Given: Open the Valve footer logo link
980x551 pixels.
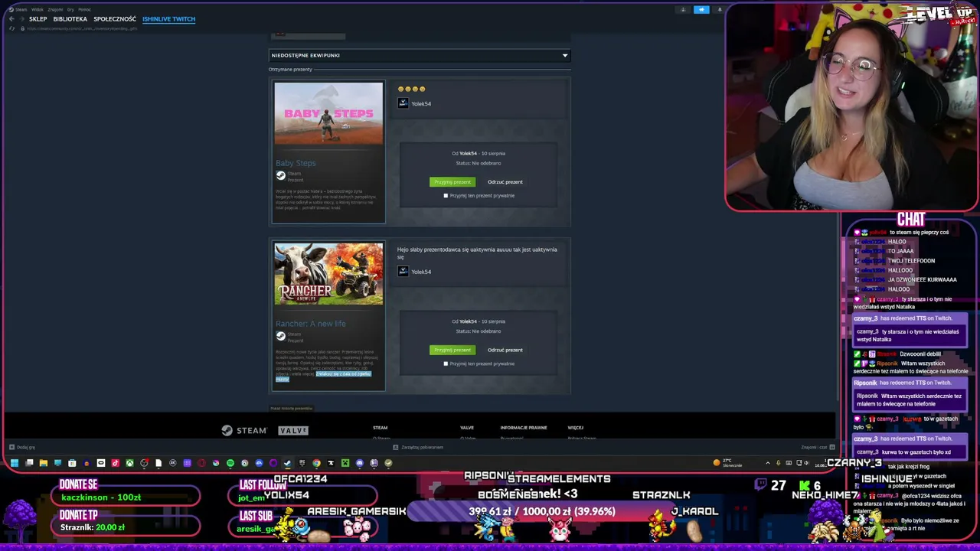Looking at the screenshot, I should click(293, 431).
